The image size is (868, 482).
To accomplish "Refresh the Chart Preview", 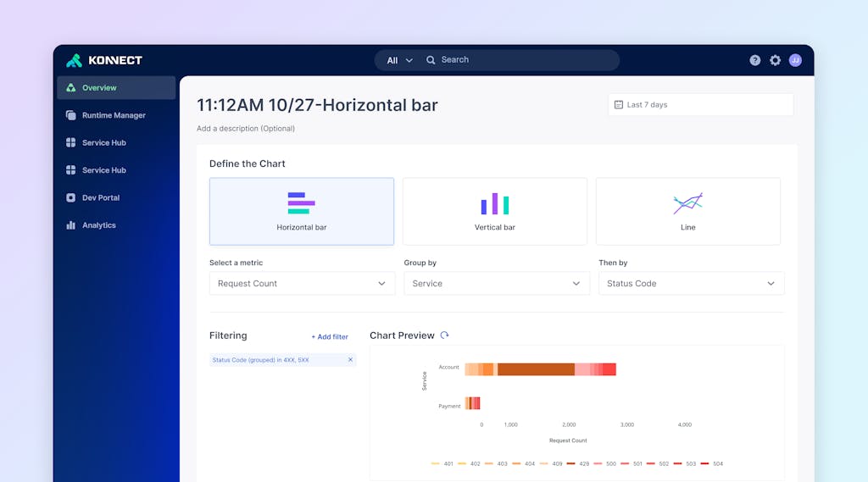I will (x=444, y=335).
